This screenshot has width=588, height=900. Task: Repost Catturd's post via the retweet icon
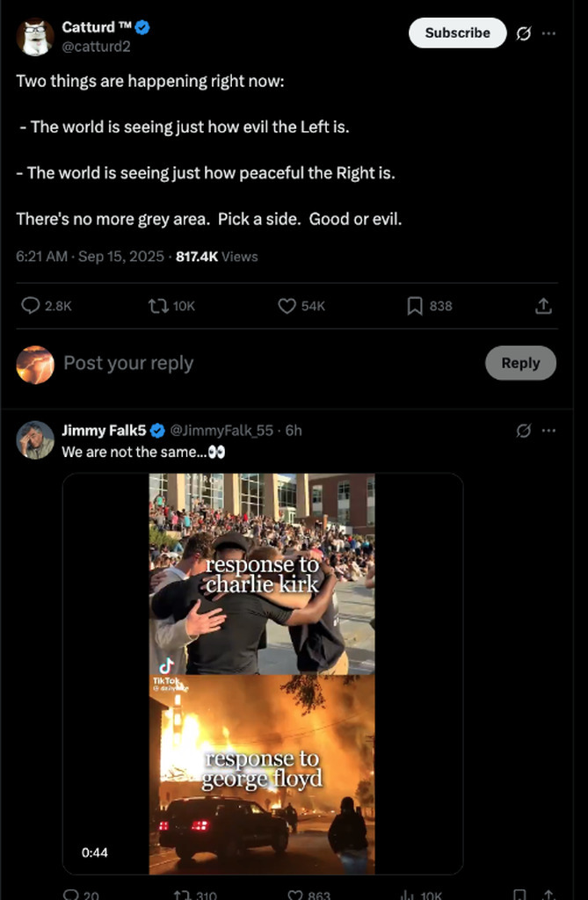(158, 306)
